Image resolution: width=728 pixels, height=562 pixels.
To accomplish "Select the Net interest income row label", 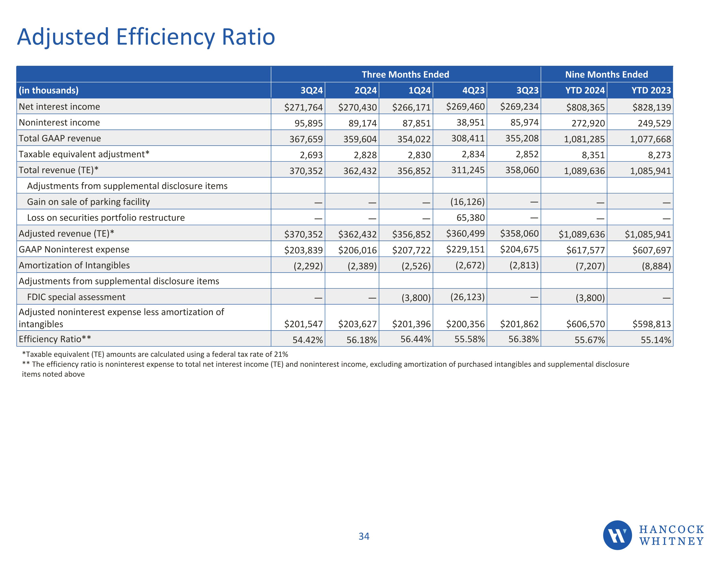I will (x=59, y=106).
